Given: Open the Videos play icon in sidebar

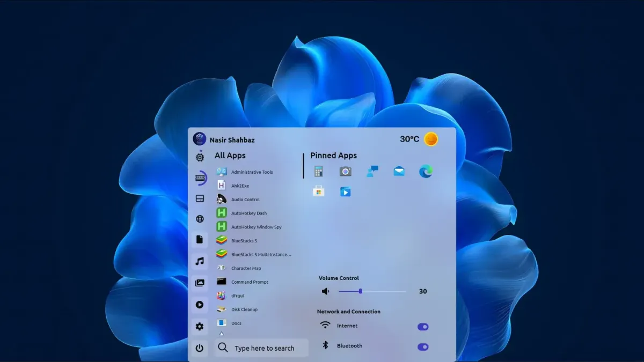Looking at the screenshot, I should 200,305.
